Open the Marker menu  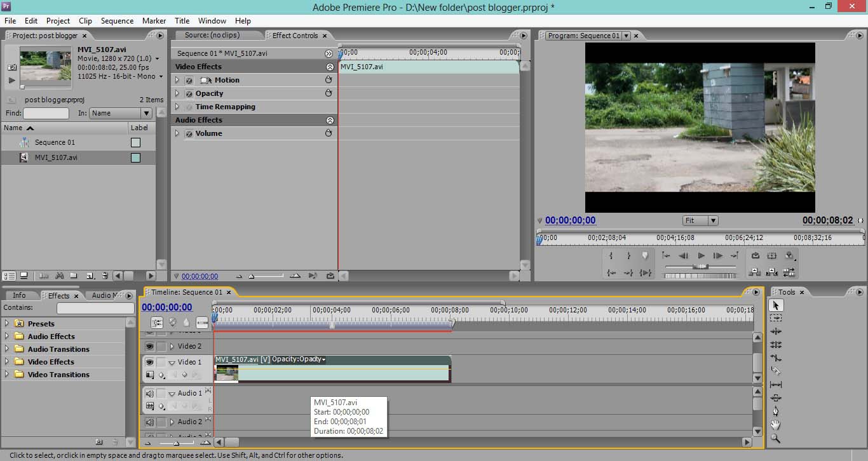[154, 21]
